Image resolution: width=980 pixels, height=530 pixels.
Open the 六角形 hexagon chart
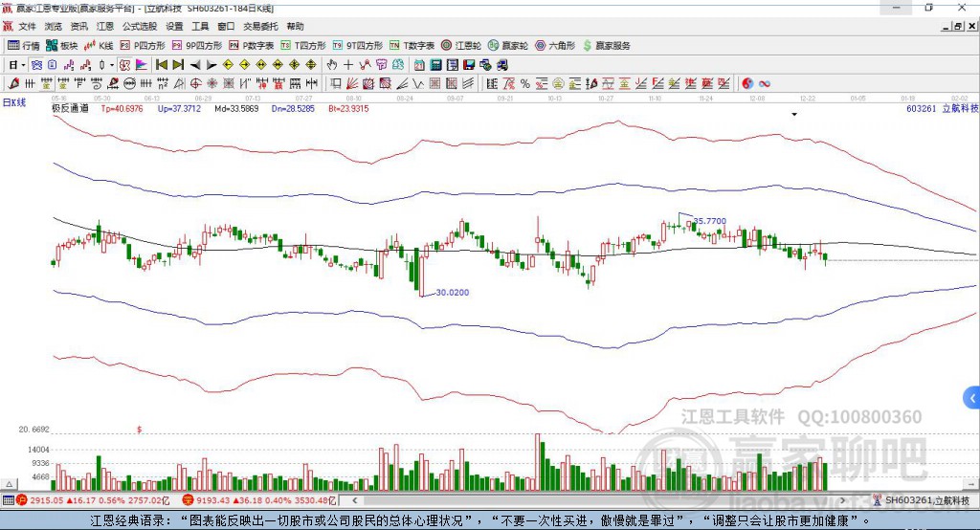click(555, 46)
